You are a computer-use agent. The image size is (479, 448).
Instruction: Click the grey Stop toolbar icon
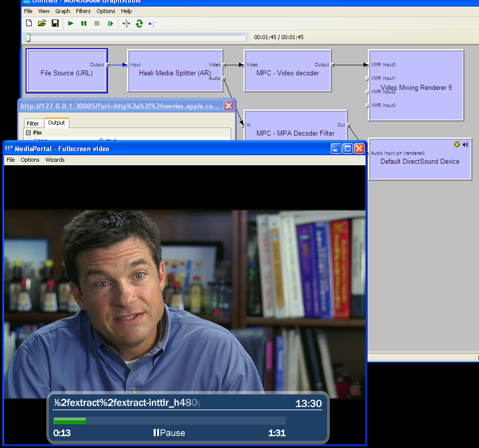[x=97, y=23]
